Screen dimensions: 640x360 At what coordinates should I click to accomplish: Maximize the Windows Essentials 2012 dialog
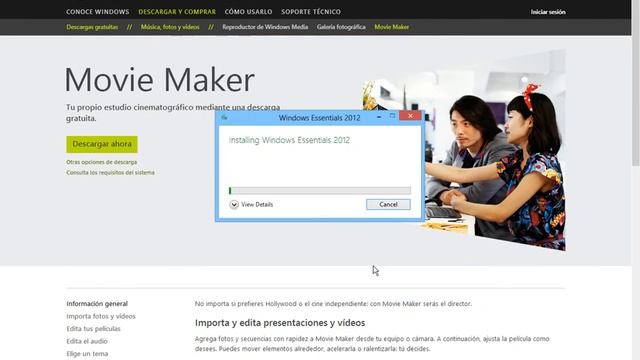point(392,116)
